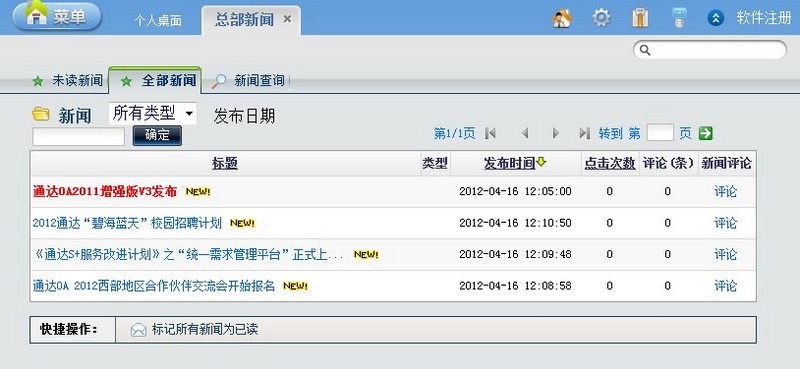Switch to 个人桌面 tab
This screenshot has width=800, height=369.
click(x=158, y=20)
